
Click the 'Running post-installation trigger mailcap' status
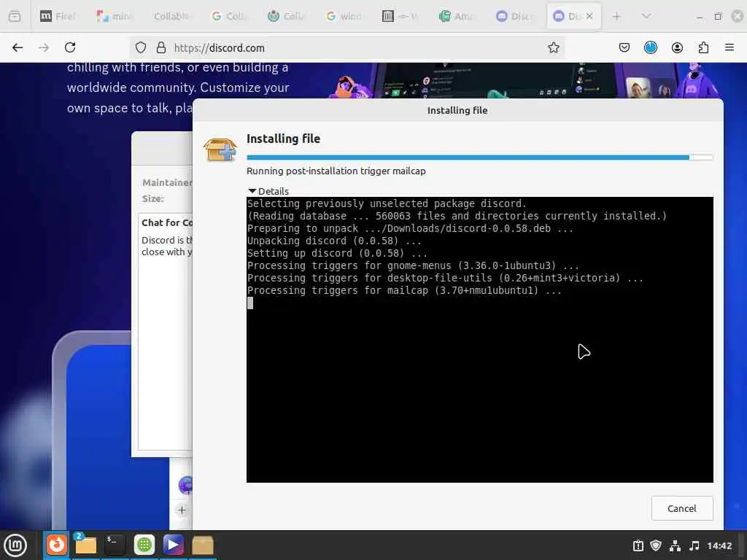tap(336, 171)
